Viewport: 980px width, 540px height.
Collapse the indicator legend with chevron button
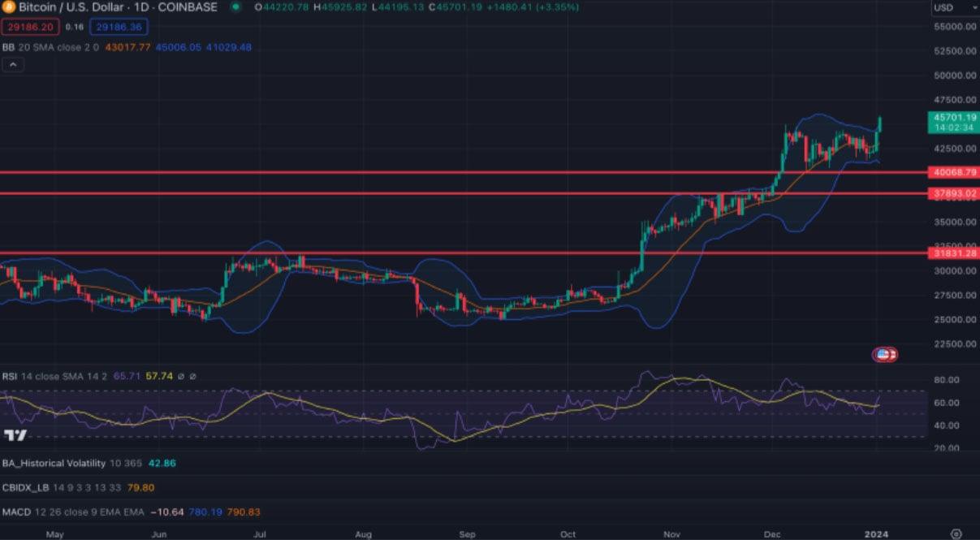point(11,65)
